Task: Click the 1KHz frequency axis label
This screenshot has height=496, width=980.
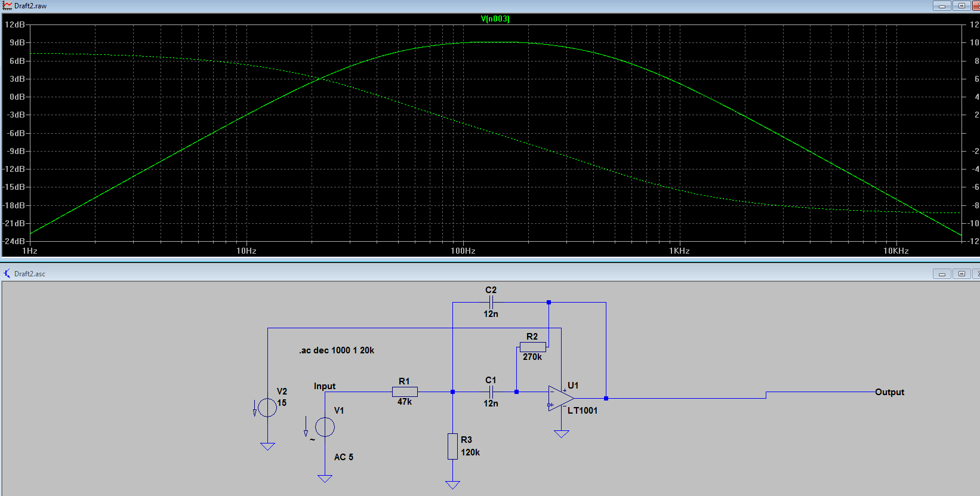Action: pos(679,251)
